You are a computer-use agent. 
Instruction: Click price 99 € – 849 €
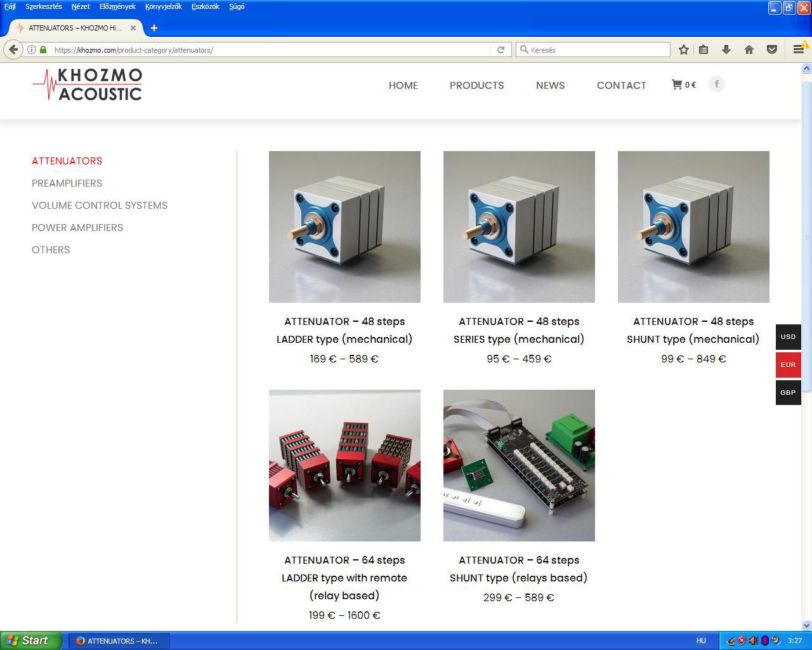coord(693,359)
